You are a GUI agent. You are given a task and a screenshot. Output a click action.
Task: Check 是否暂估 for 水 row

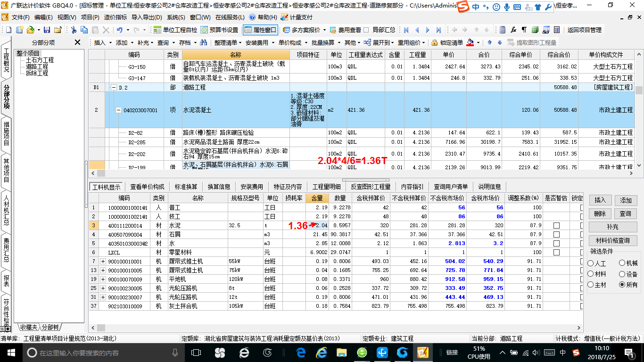point(556,244)
